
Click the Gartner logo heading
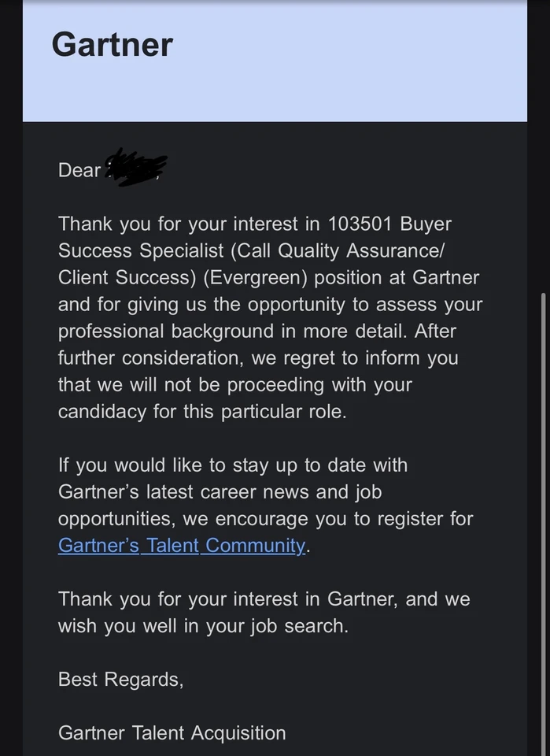(112, 44)
